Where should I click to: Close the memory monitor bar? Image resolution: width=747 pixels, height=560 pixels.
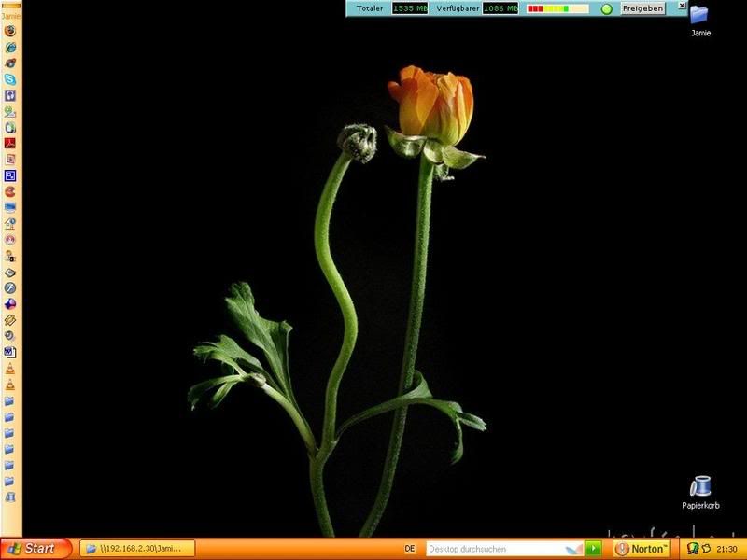pyautogui.click(x=682, y=6)
